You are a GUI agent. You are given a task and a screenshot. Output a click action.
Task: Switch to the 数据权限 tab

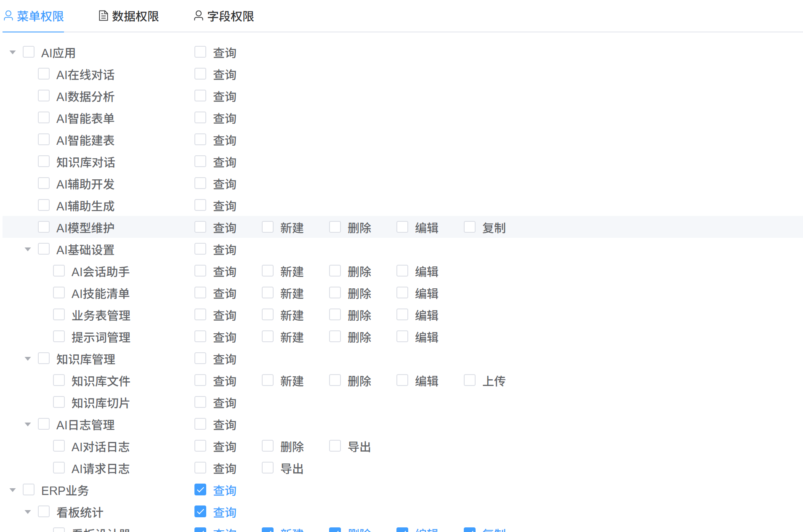click(129, 16)
